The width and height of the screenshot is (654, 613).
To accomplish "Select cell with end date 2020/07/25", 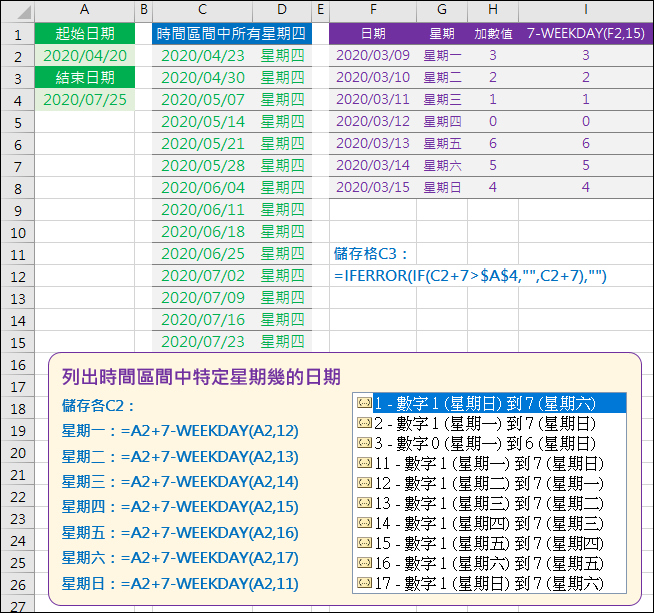I will click(85, 100).
